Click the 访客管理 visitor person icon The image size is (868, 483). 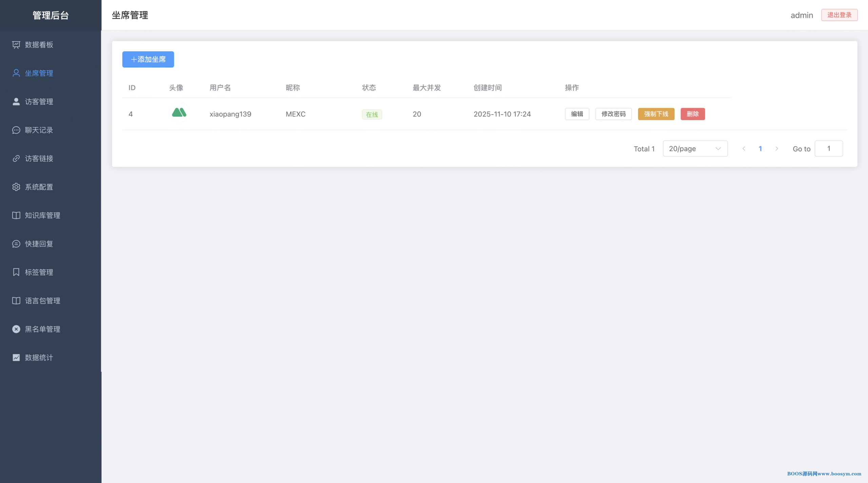[16, 102]
